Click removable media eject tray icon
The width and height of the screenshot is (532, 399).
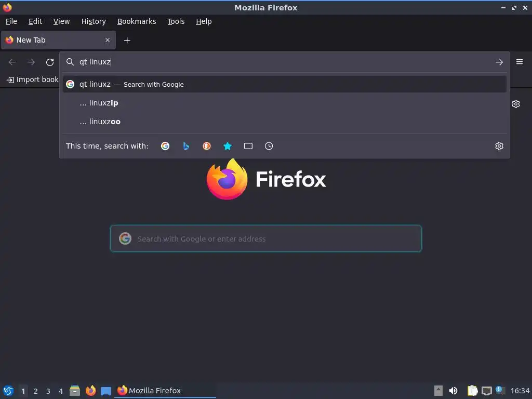[x=438, y=391]
